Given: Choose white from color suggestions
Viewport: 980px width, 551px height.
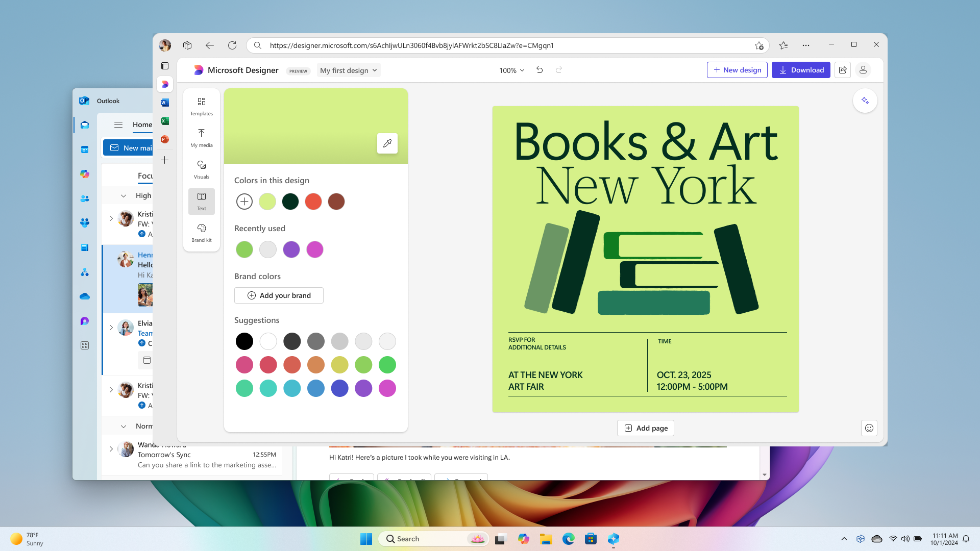Looking at the screenshot, I should point(268,341).
